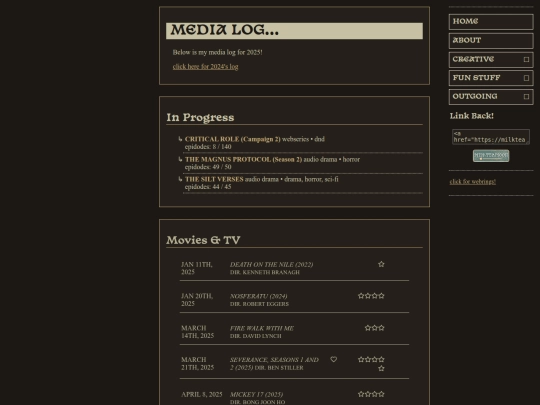Click the star rating for Mickey 17
540x405 pixels.
(371, 394)
